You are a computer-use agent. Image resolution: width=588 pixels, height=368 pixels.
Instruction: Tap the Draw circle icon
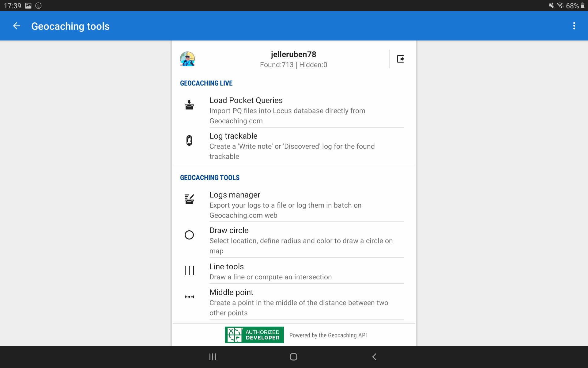[x=189, y=235]
